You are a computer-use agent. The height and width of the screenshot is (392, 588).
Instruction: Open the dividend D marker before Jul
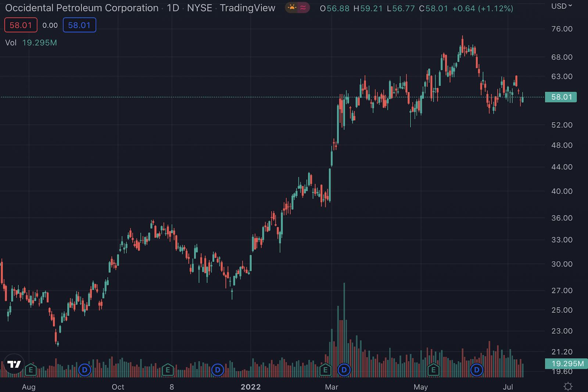point(477,370)
